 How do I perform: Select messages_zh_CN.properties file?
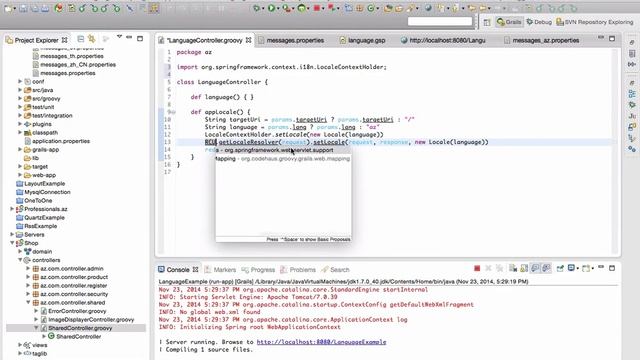point(78,64)
